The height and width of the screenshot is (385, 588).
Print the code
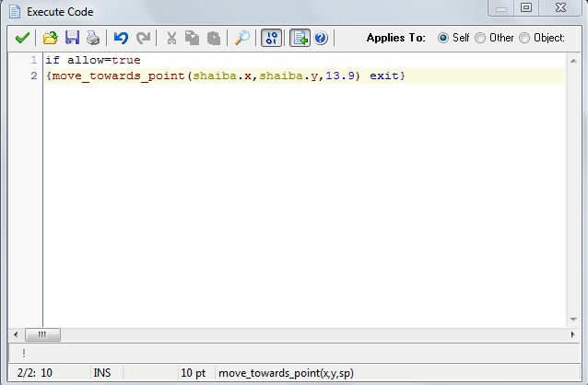[93, 38]
